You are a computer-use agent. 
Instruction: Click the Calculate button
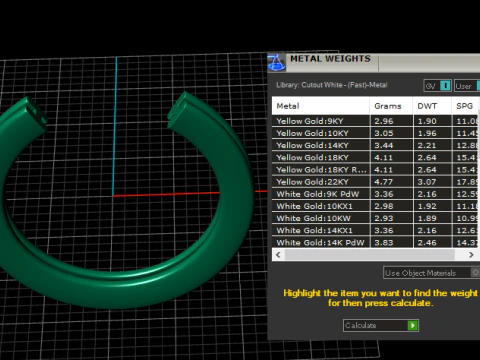381,325
